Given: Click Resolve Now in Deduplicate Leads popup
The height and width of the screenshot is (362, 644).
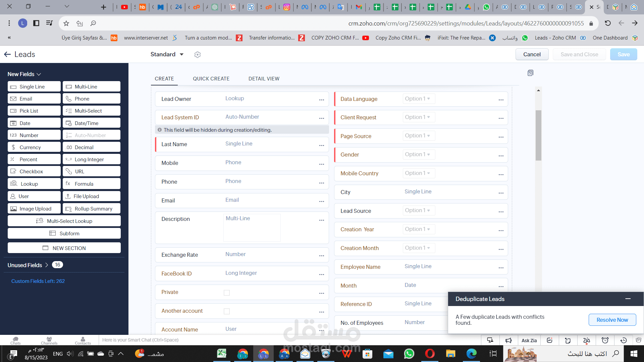Looking at the screenshot, I should tap(612, 319).
